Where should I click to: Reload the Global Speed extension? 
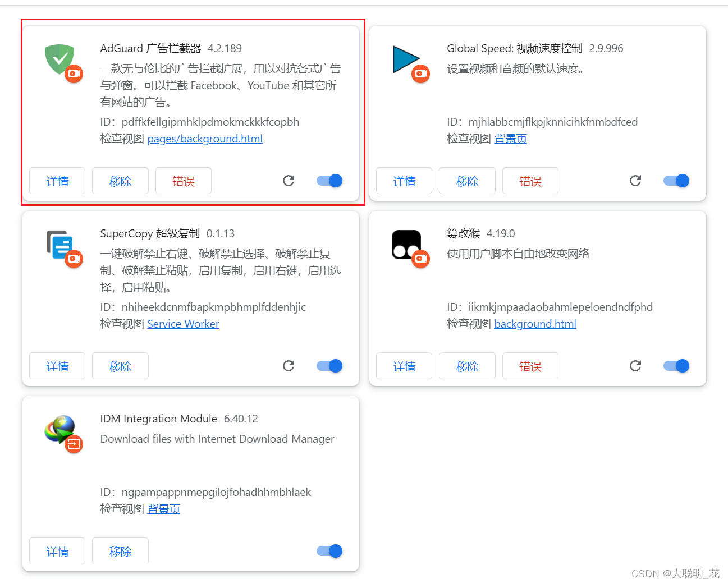pyautogui.click(x=635, y=181)
